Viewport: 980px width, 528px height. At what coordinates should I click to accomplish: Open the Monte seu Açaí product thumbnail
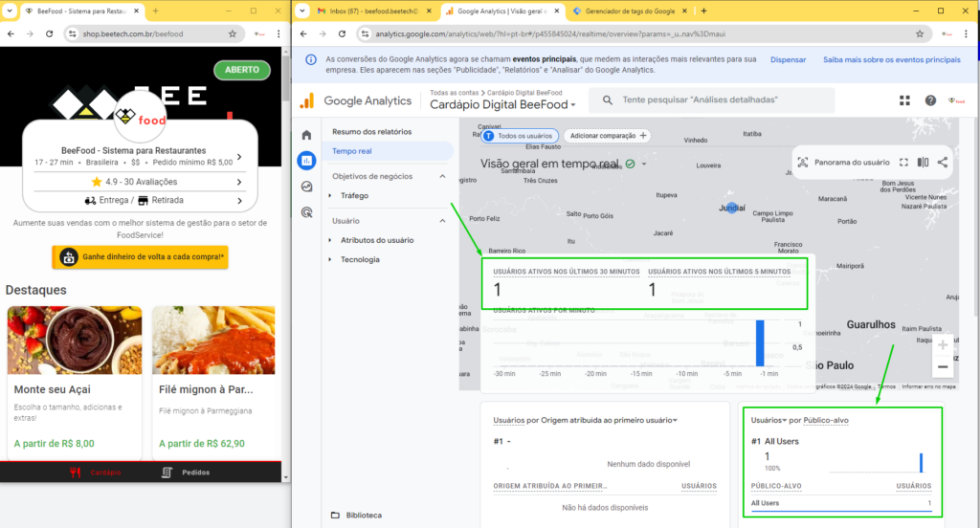pos(75,341)
